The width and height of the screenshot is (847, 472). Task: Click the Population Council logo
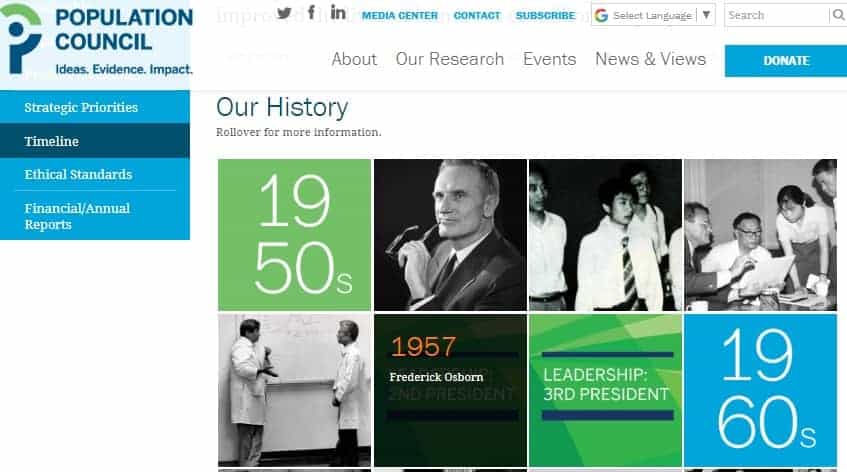[x=96, y=39]
